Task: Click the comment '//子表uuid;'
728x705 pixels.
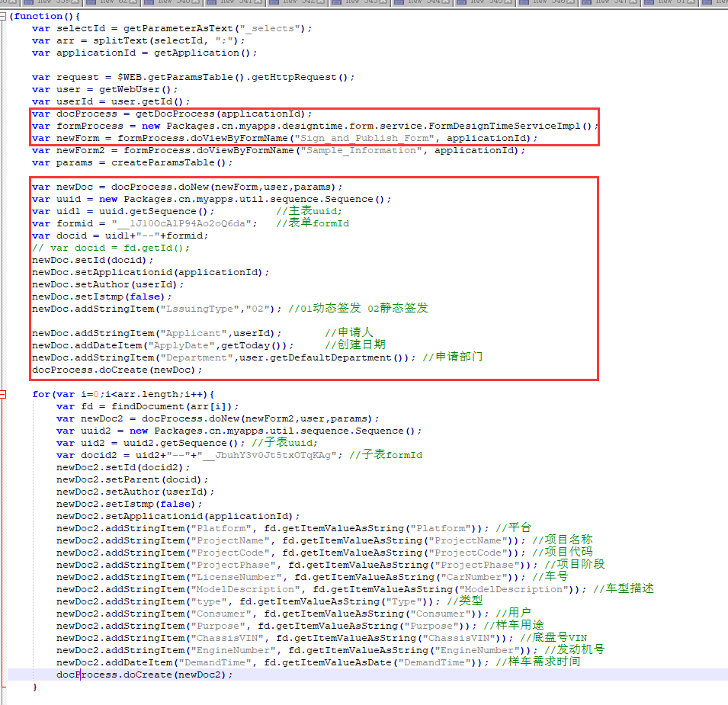Action: 284,443
